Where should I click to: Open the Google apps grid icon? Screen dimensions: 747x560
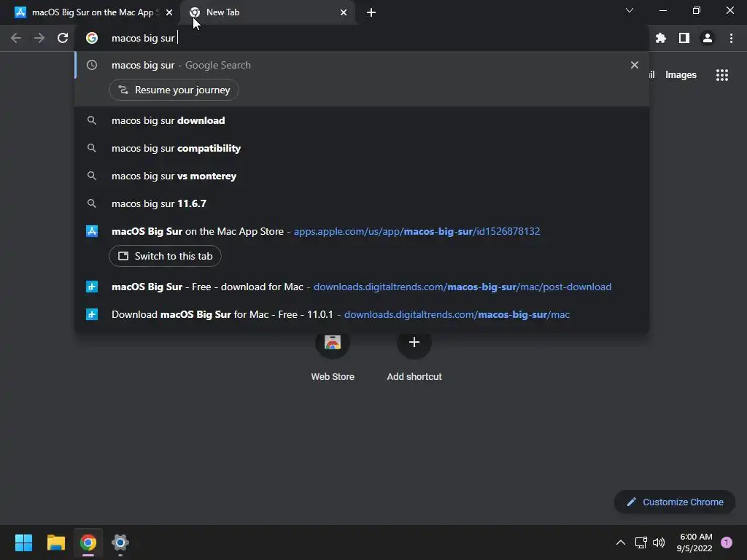click(721, 75)
